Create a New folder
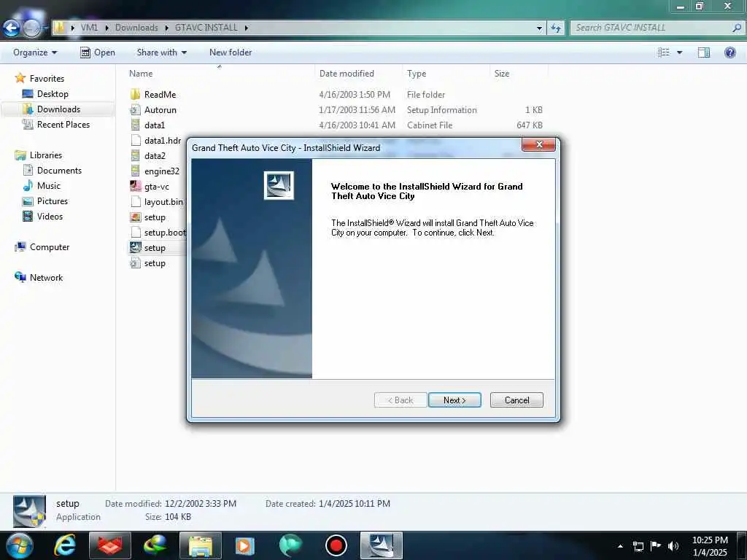The image size is (747, 560). (231, 52)
